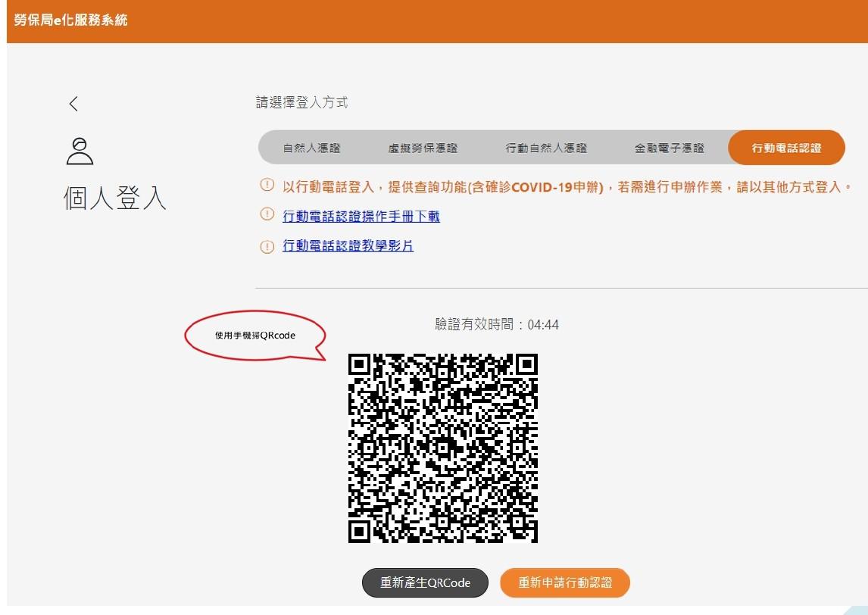Open the 行動電話認證教學影片 link
The image size is (868, 615).
(348, 245)
